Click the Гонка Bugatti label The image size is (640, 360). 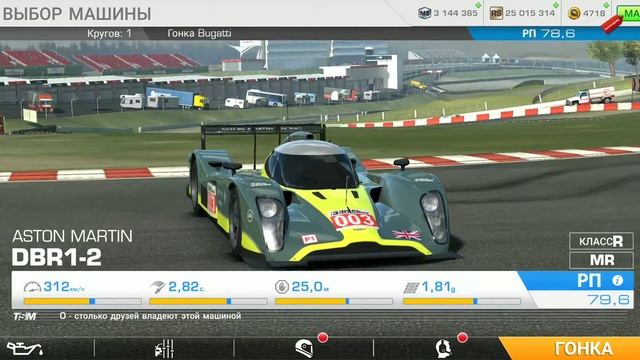point(199,33)
